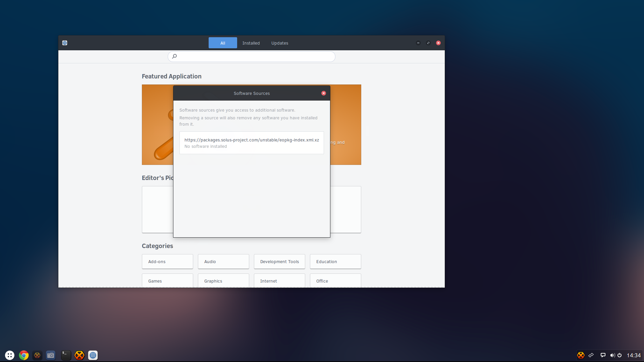Open the orange X application in the panel
Screen dimensions: 644x362
[79, 355]
